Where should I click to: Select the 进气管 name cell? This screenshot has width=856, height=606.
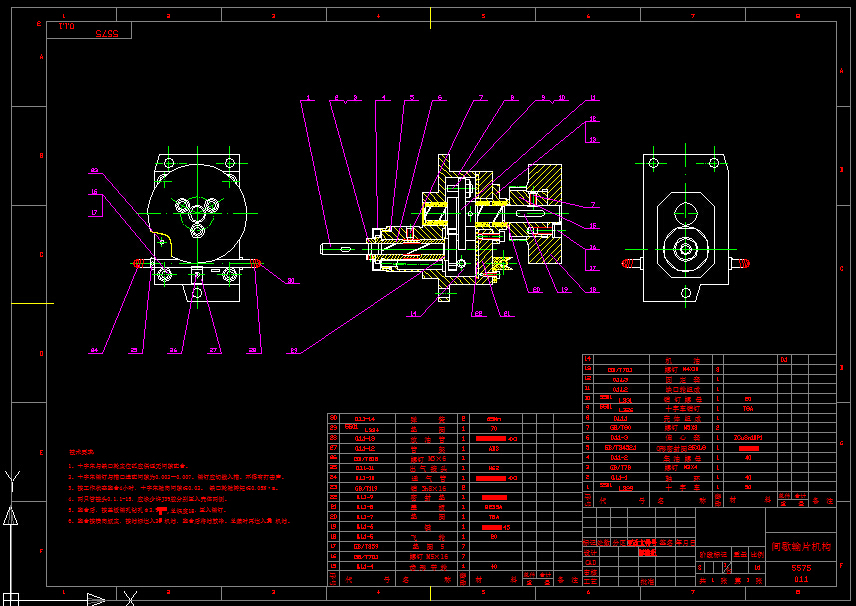tap(429, 478)
